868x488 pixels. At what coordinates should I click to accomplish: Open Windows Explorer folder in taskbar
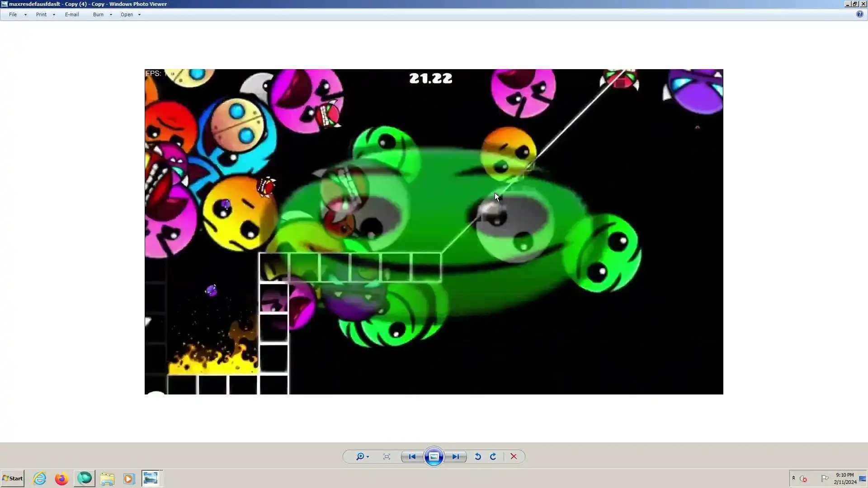coord(107,479)
